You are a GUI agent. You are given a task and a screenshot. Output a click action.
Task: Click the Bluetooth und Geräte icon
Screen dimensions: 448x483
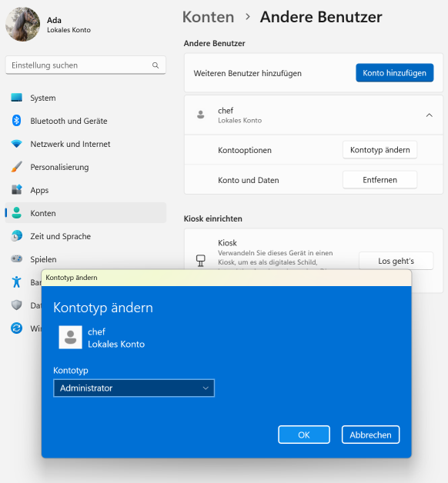pos(17,121)
